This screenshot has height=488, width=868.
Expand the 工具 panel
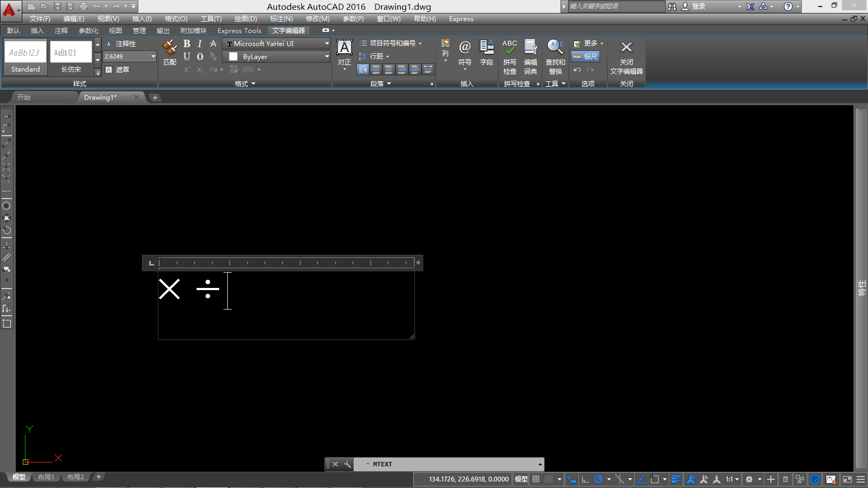point(556,84)
